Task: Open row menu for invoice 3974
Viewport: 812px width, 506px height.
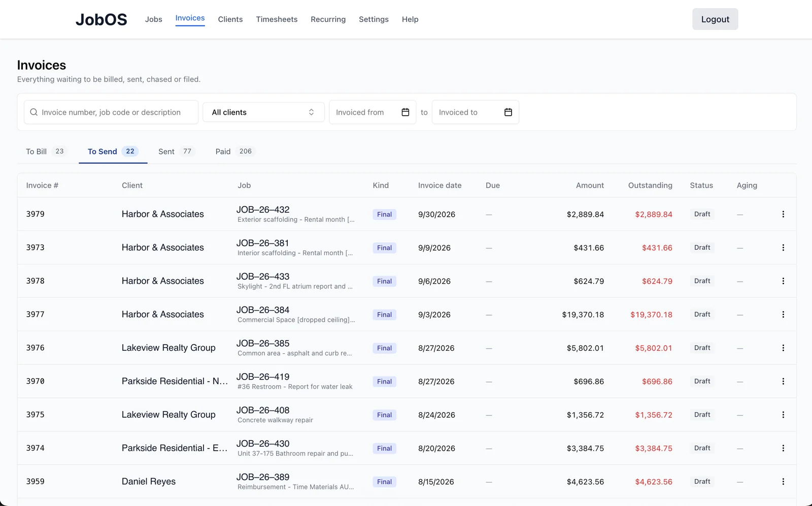Action: pyautogui.click(x=783, y=448)
